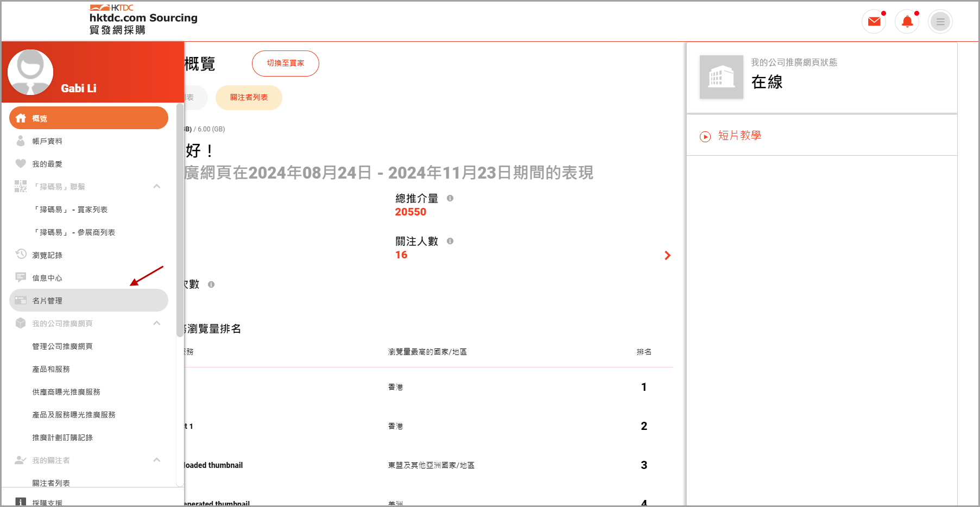The height and width of the screenshot is (507, 980).
Task: Click the person icon beside 帳戶資料
Action: coord(21,141)
